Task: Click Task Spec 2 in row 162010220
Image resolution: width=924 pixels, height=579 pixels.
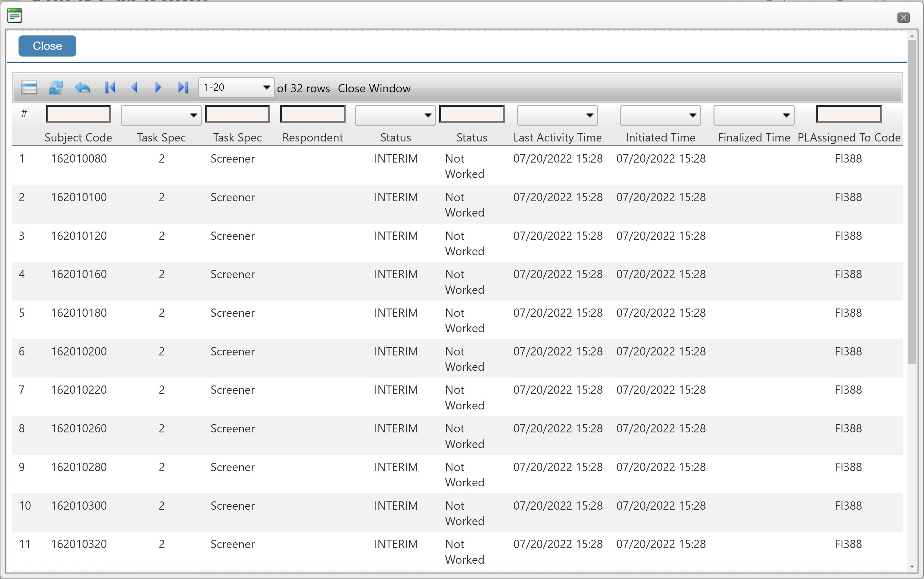Action: (x=162, y=390)
